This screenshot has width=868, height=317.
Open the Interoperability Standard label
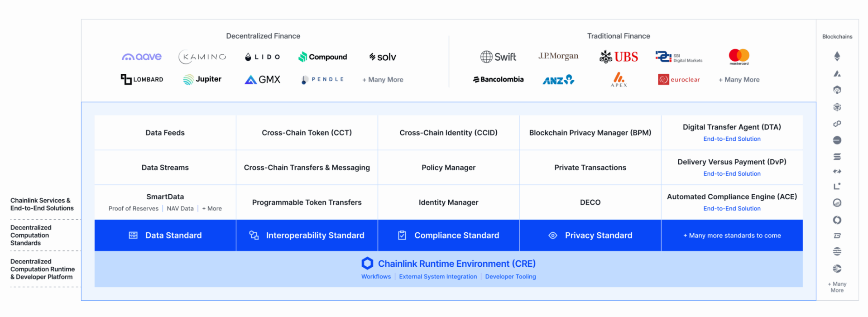point(315,235)
